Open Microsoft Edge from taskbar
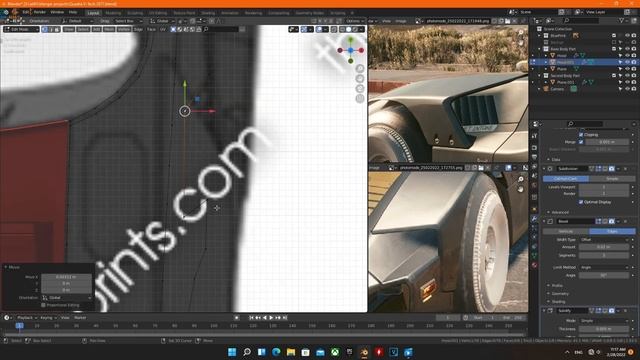The width and height of the screenshot is (640, 360). click(x=276, y=352)
